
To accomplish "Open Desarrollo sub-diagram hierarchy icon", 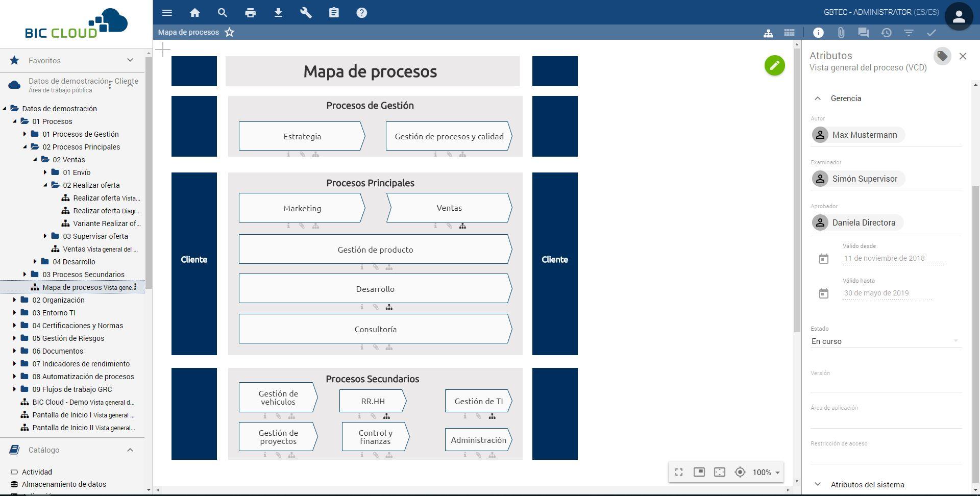I will pos(389,307).
